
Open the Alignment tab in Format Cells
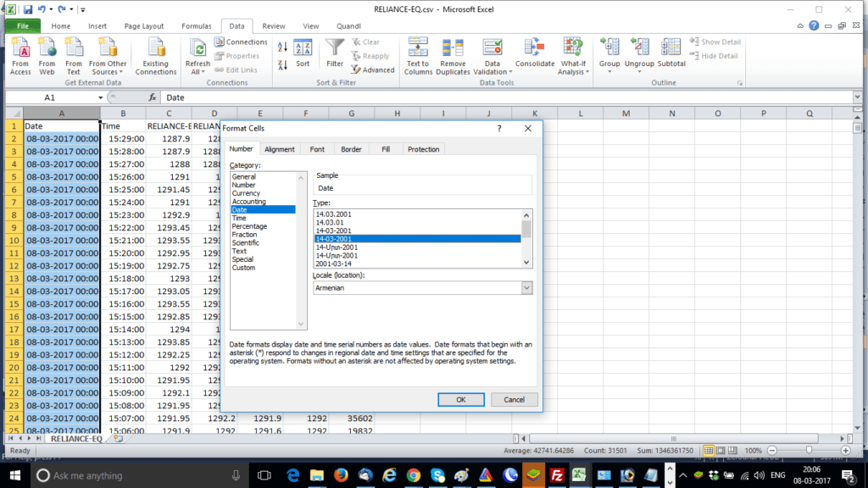click(x=280, y=148)
